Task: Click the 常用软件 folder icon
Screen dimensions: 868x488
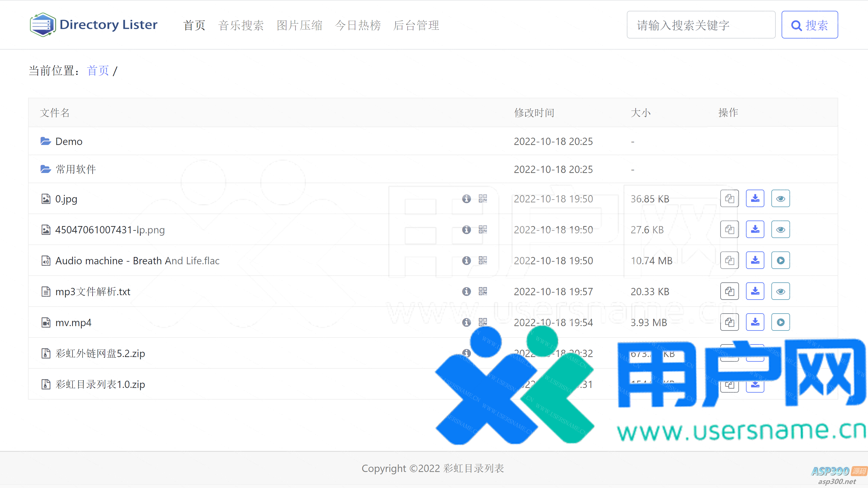Action: coord(46,169)
